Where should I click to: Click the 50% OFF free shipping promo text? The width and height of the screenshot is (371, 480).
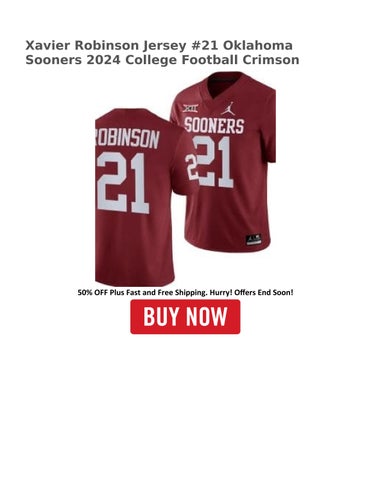click(185, 293)
